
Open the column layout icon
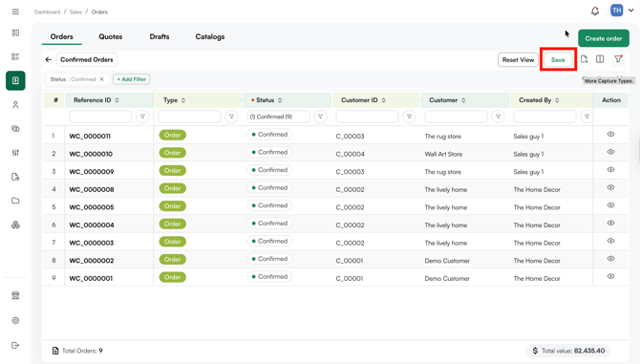(x=600, y=59)
